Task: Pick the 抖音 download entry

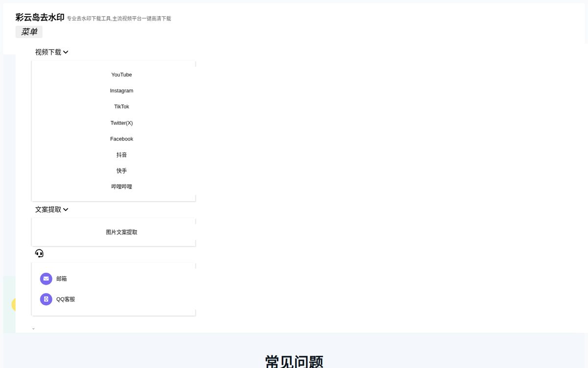Action: [x=122, y=155]
